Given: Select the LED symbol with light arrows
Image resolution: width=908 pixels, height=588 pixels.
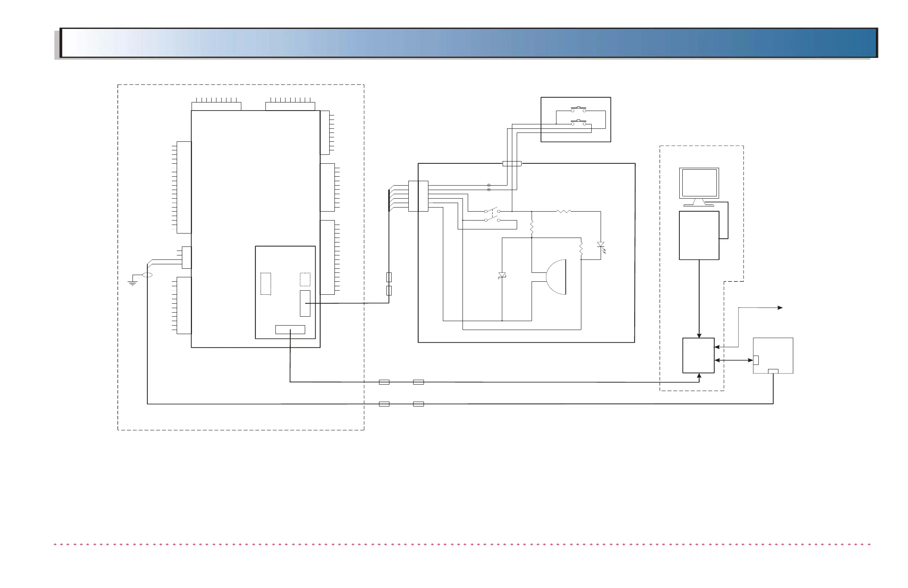Looking at the screenshot, I should (x=601, y=245).
